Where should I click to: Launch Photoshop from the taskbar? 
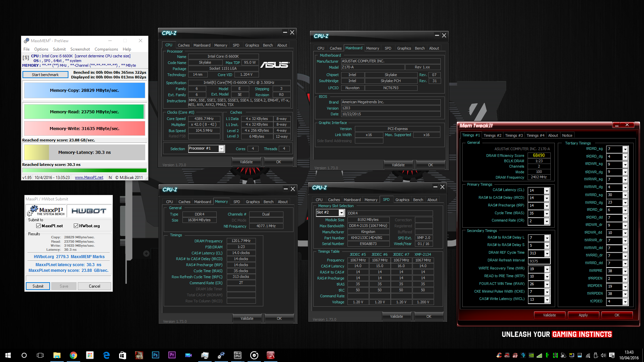pyautogui.click(x=155, y=355)
